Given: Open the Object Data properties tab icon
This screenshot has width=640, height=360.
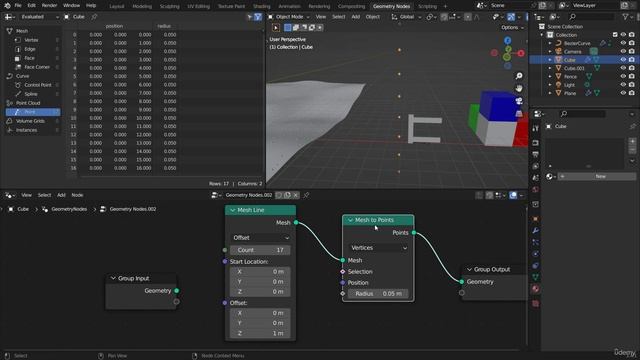Looking at the screenshot, I should [536, 277].
